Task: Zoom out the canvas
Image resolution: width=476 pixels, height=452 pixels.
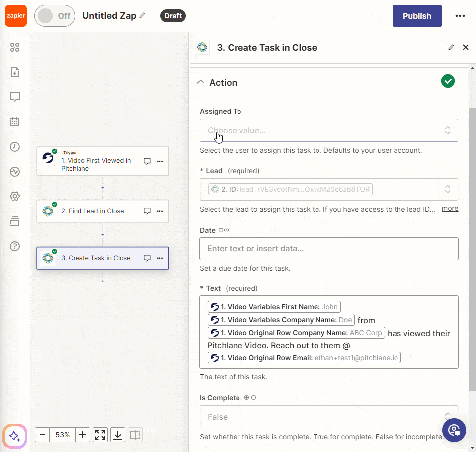Action: (42, 435)
